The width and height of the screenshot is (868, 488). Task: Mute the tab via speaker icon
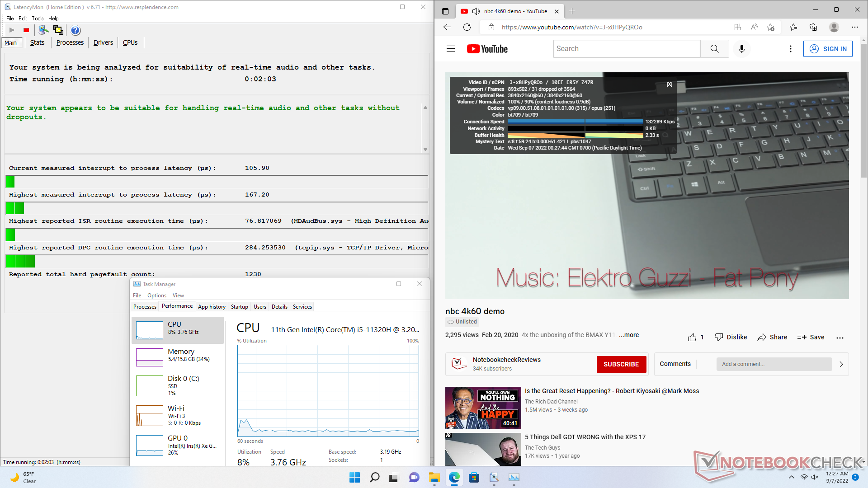pos(476,11)
